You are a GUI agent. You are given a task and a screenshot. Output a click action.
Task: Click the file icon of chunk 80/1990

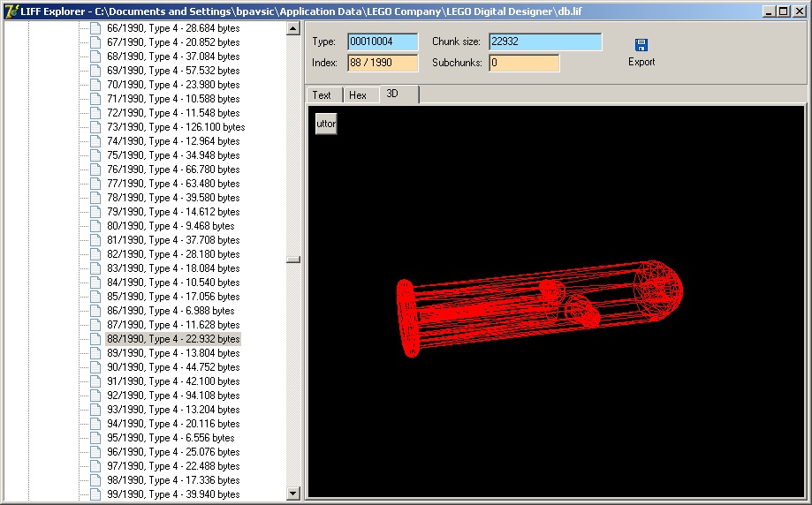pos(95,226)
